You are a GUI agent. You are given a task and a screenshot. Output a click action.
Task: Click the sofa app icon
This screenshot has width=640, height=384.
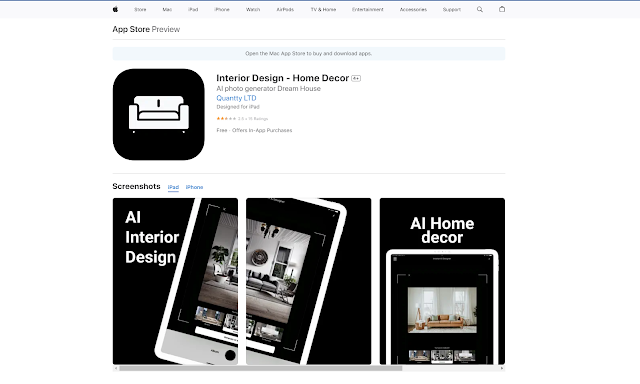click(158, 114)
